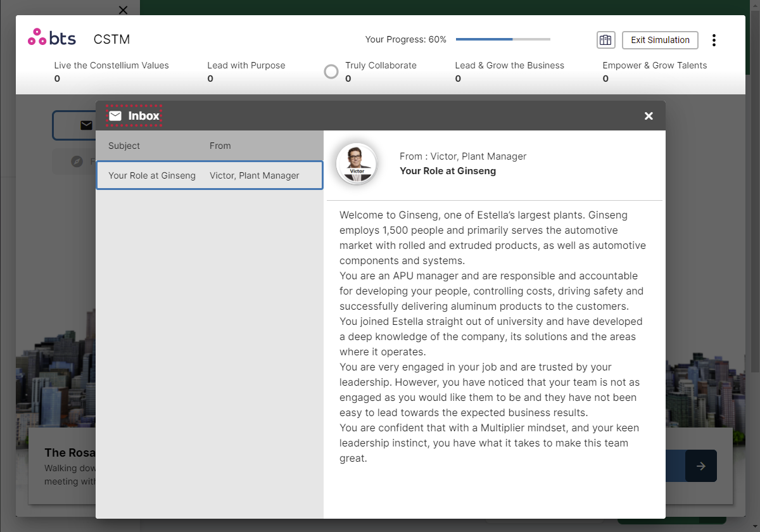Click 'Your Progress: 60%' text

tap(406, 39)
